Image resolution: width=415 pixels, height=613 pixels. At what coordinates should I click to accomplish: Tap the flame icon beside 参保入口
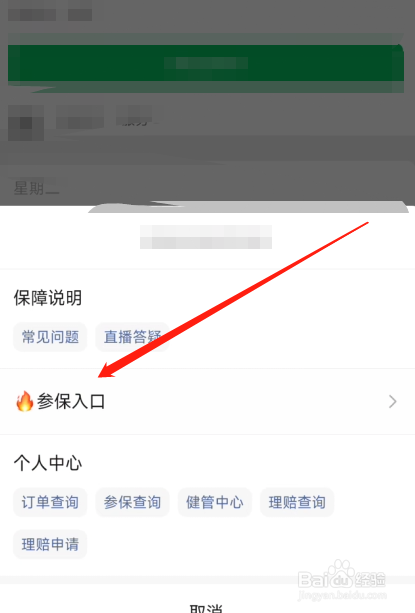coord(24,401)
